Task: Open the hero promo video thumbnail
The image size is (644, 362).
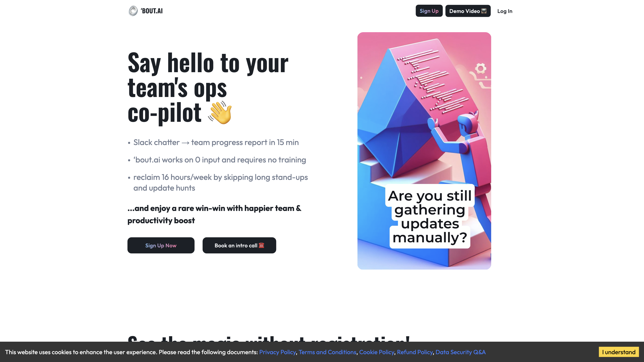Action: pos(424,151)
